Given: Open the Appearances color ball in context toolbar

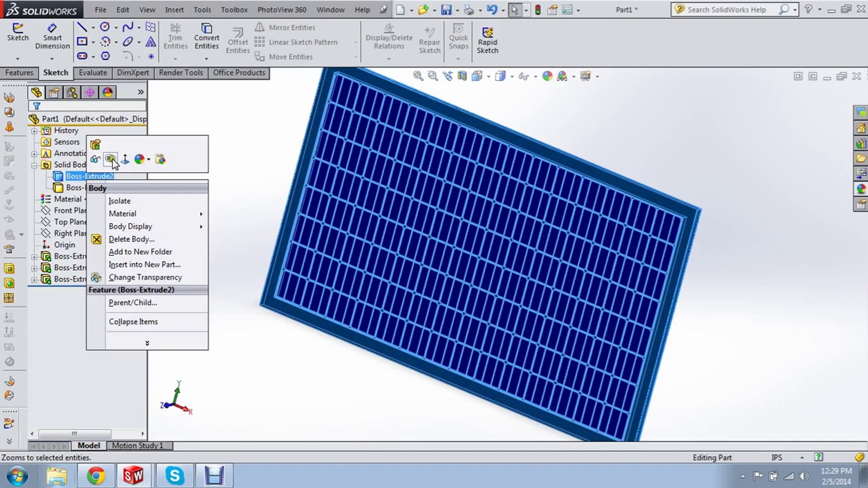Looking at the screenshot, I should tap(139, 159).
